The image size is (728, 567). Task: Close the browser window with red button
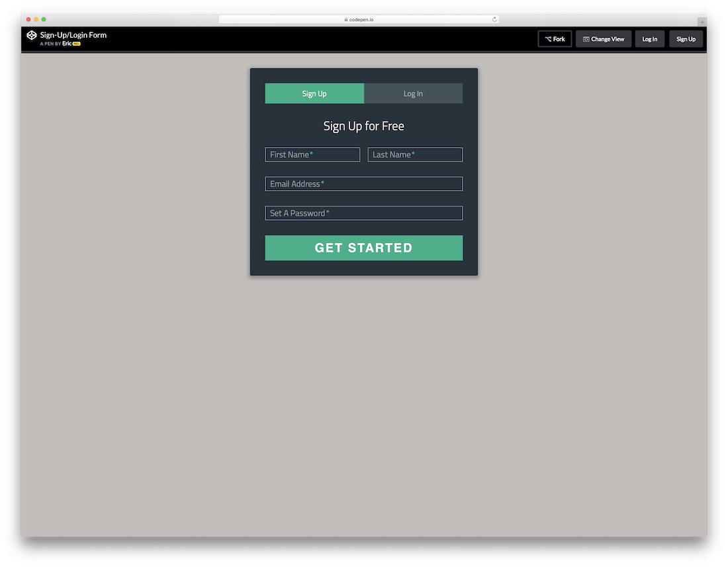coord(28,19)
